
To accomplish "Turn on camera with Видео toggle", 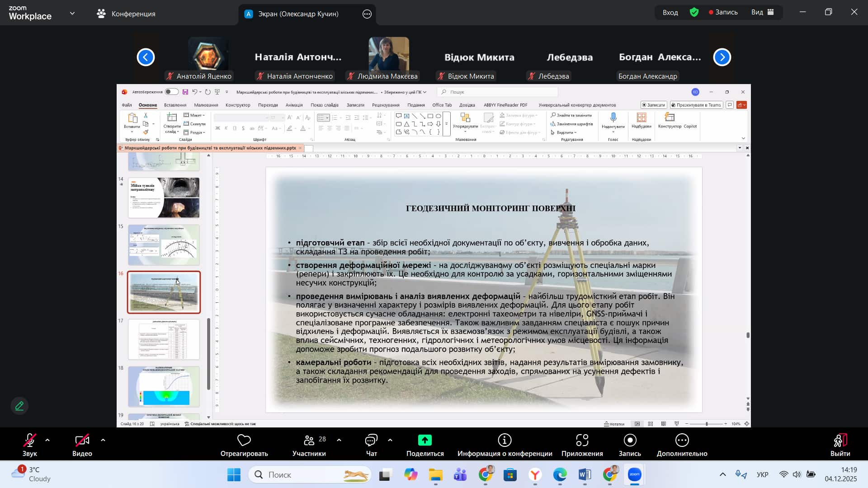I will (x=82, y=441).
